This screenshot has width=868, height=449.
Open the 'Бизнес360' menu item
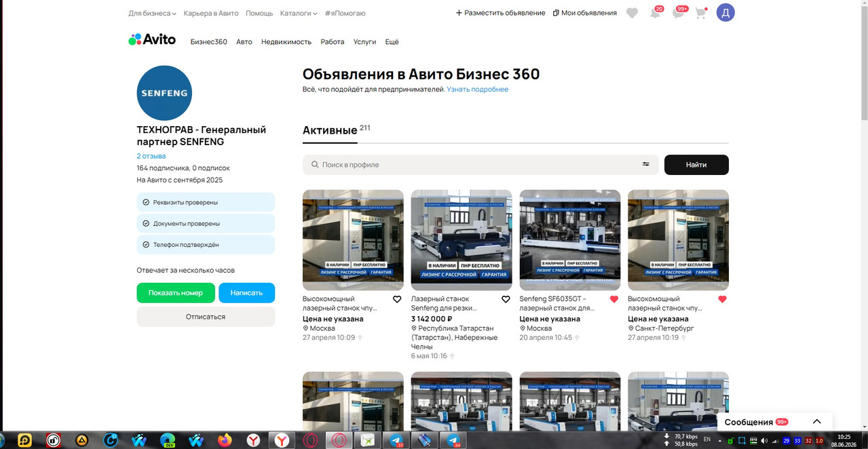pos(209,41)
